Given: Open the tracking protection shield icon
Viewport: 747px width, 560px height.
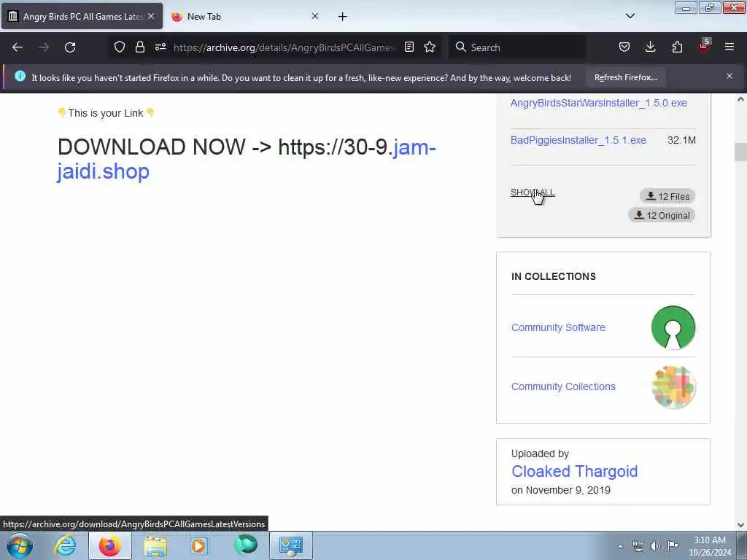Looking at the screenshot, I should [120, 47].
